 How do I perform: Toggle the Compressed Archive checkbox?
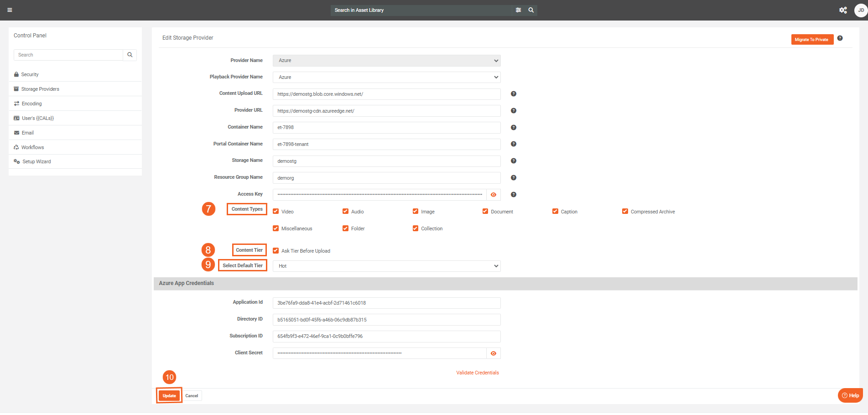tap(625, 212)
